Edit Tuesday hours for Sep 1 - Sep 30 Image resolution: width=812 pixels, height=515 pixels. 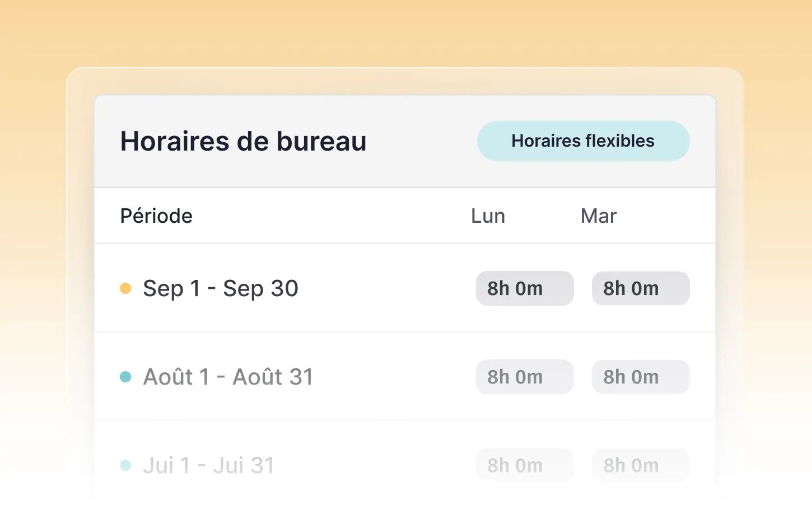(x=640, y=288)
